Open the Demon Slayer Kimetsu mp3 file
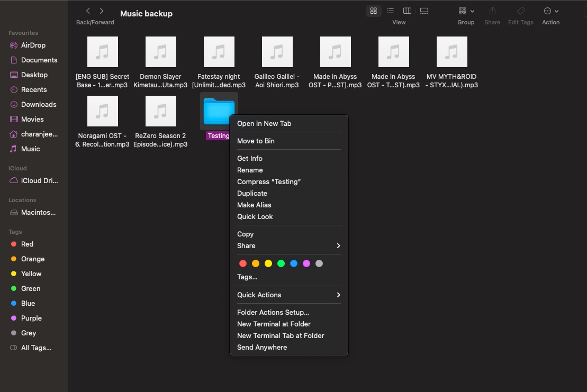587x392 pixels. coord(160,52)
